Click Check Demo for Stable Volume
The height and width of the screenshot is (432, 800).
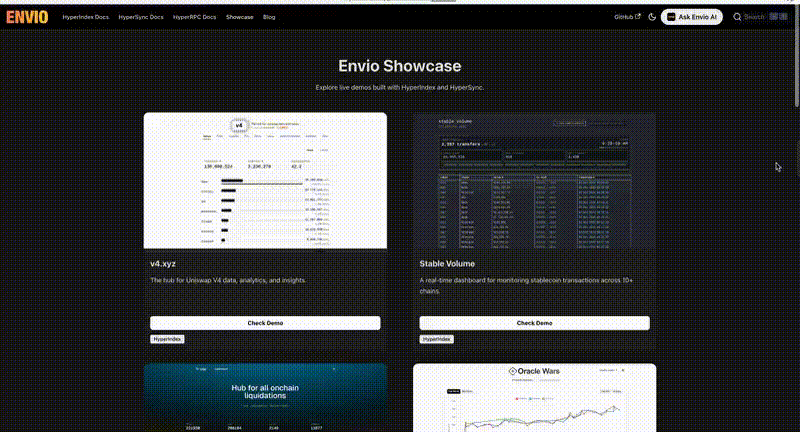coord(534,323)
